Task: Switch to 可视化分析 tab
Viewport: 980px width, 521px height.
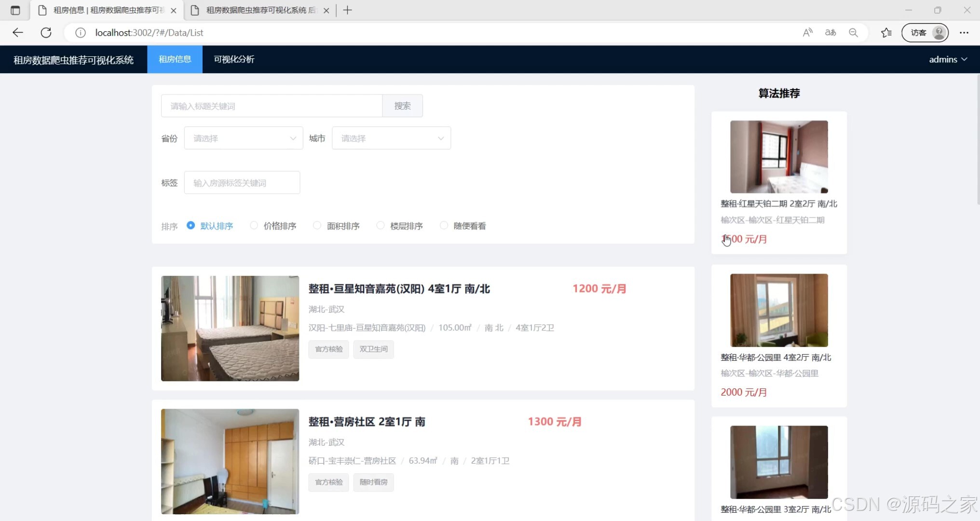Action: click(234, 59)
